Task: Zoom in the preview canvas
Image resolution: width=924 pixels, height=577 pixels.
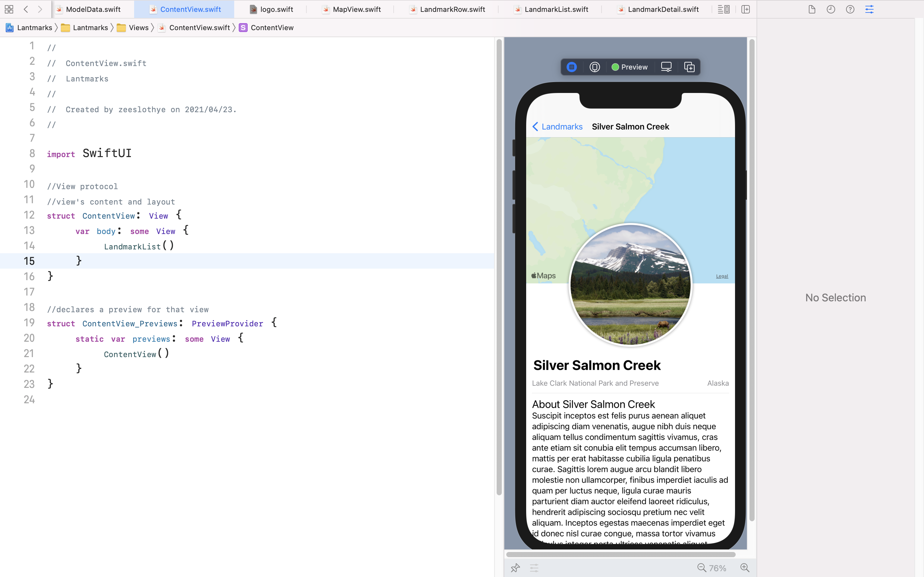Action: 745,568
